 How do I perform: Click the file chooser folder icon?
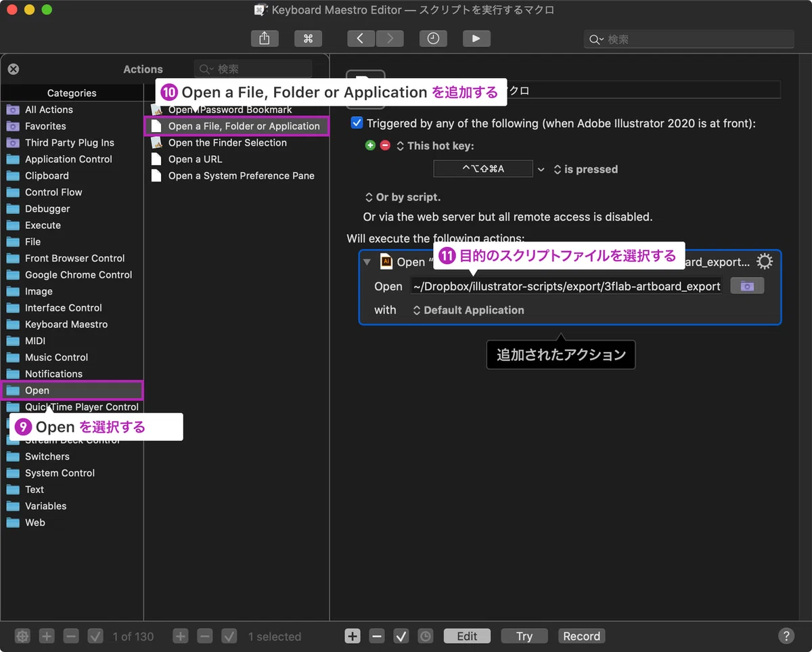tap(747, 286)
